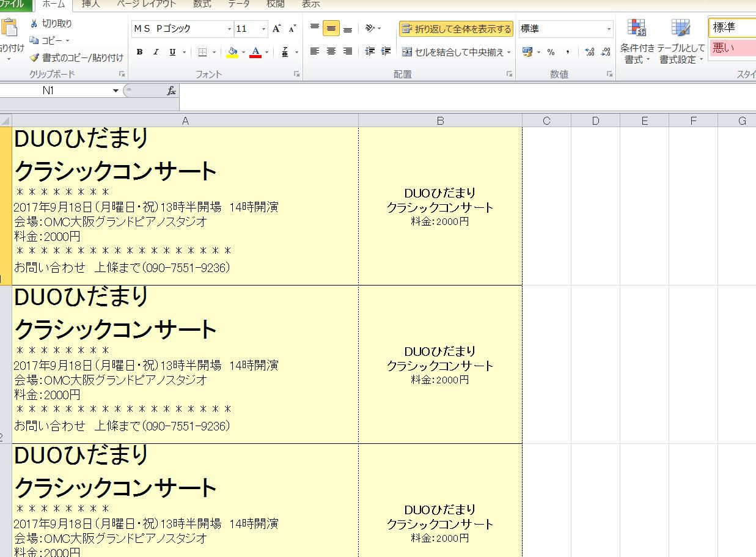Viewport: 756px width, 557px height.
Task: Click the accounting number format currency icon
Action: pos(527,53)
